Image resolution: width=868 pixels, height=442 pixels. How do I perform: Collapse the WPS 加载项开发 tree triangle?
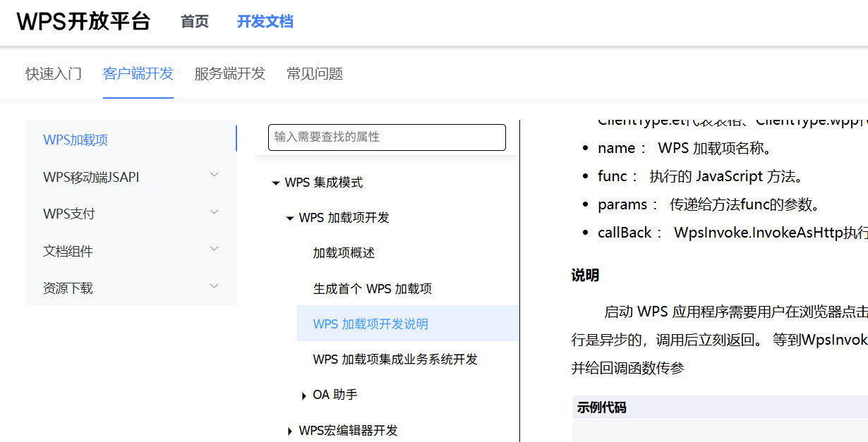(x=289, y=219)
